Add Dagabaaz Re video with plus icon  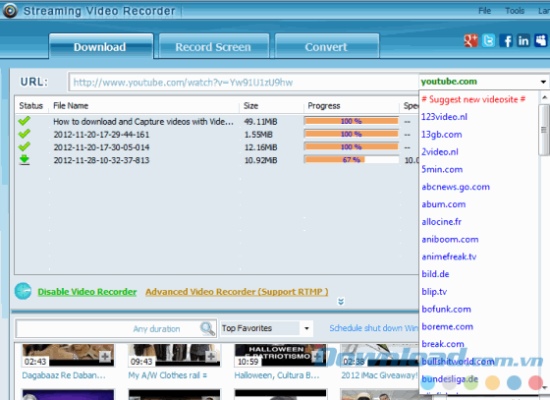tap(105, 356)
